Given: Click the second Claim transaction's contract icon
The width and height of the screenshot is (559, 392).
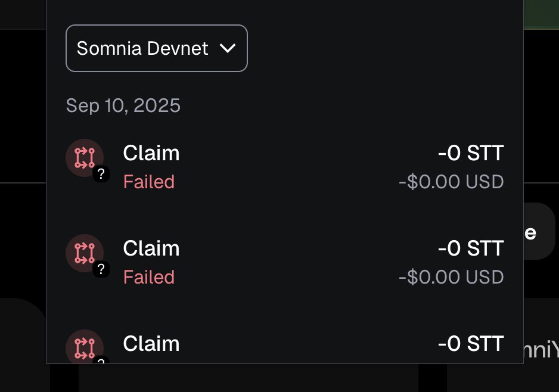Looking at the screenshot, I should [x=84, y=253].
